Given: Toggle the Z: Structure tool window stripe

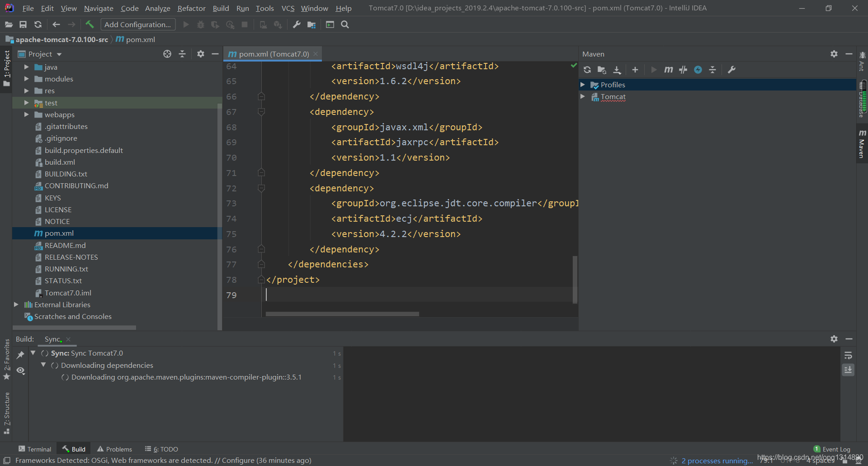Looking at the screenshot, I should (7, 413).
